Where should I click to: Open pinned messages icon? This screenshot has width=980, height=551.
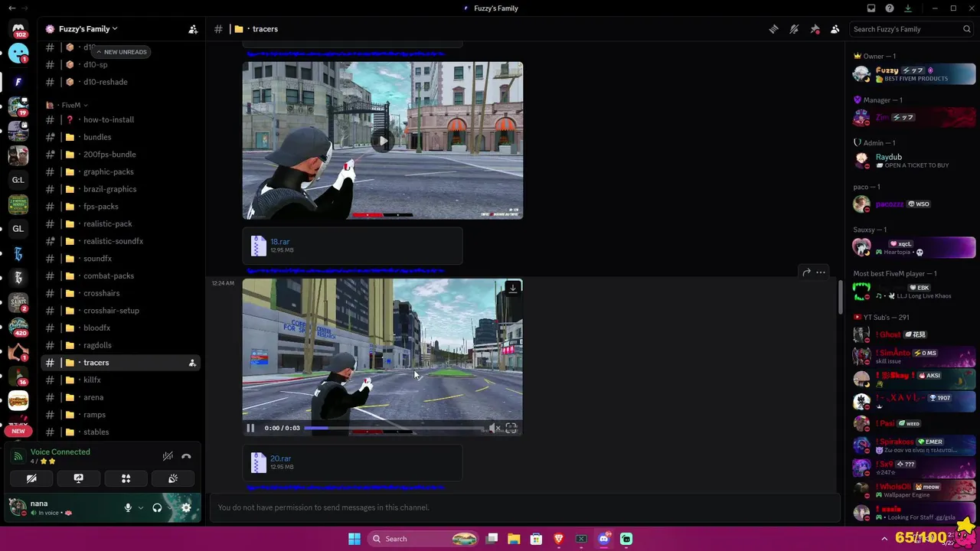pos(815,29)
